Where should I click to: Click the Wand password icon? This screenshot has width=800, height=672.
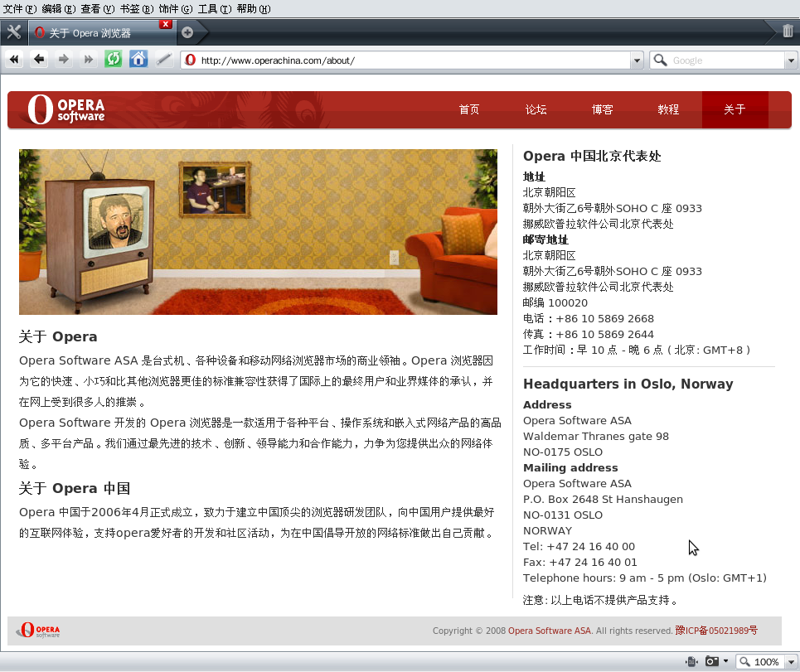tap(163, 60)
